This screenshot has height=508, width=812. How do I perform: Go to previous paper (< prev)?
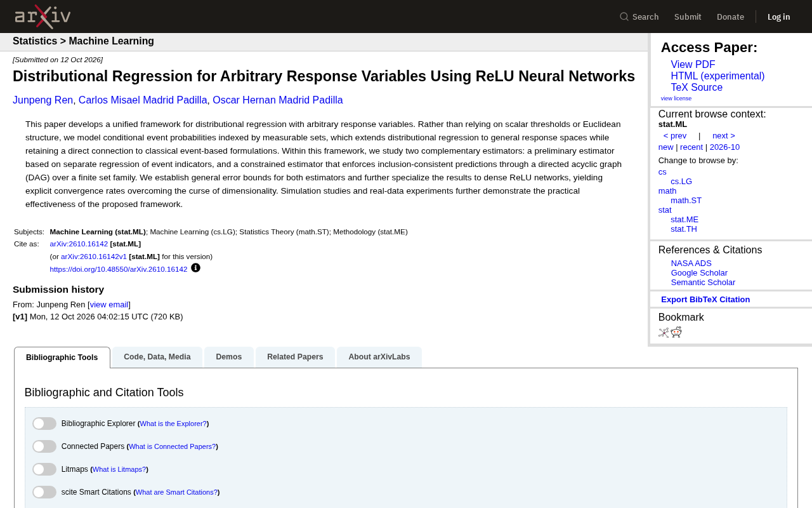(675, 136)
